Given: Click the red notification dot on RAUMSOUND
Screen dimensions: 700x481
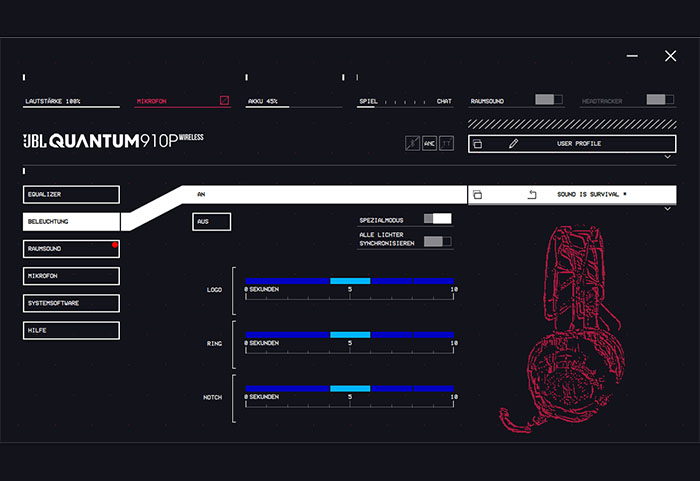Looking at the screenshot, I should pos(115,245).
